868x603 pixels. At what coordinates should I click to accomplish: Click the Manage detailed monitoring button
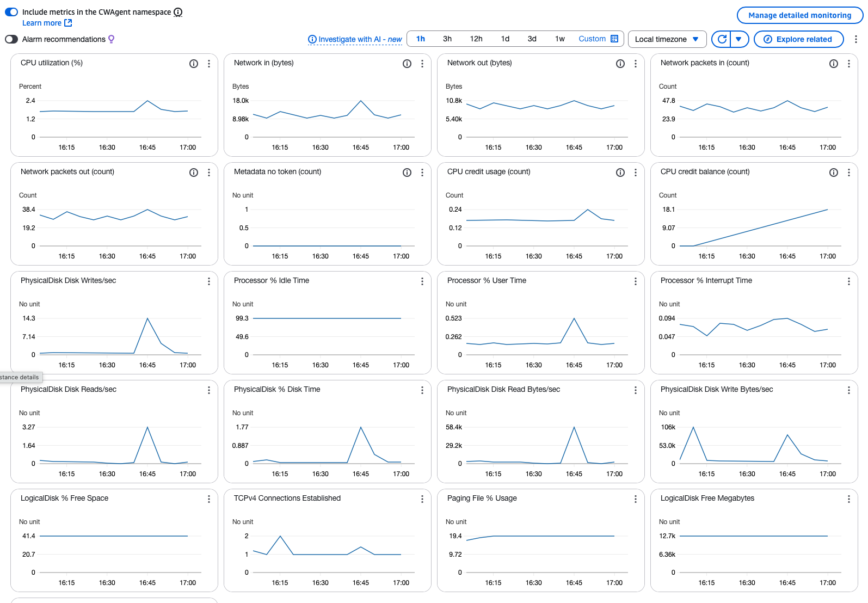(x=799, y=15)
